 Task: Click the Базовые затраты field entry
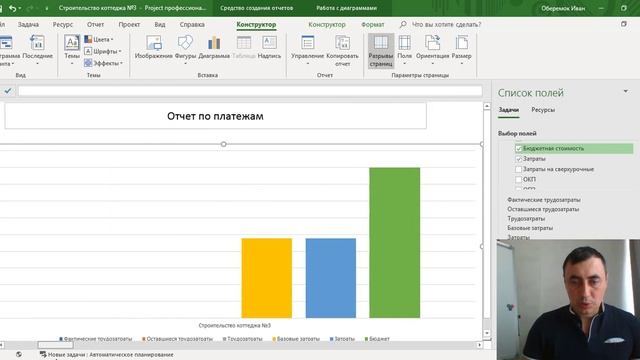pyautogui.click(x=530, y=228)
